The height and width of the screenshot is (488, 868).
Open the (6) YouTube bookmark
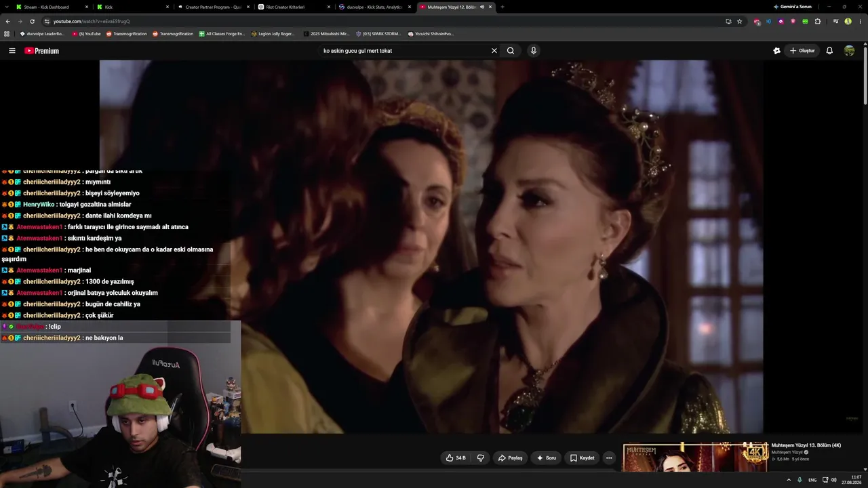pos(86,33)
